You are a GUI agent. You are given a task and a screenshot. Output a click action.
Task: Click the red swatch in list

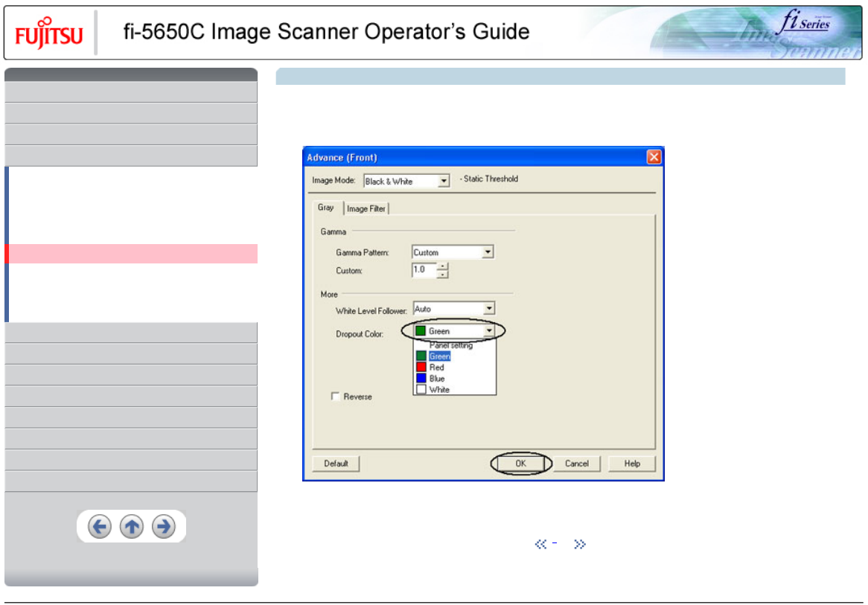click(x=421, y=367)
